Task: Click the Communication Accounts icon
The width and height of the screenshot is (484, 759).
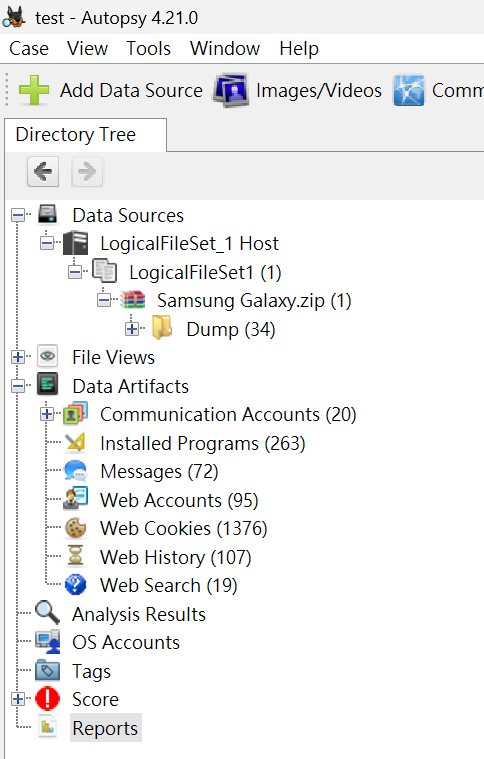Action: click(x=76, y=414)
